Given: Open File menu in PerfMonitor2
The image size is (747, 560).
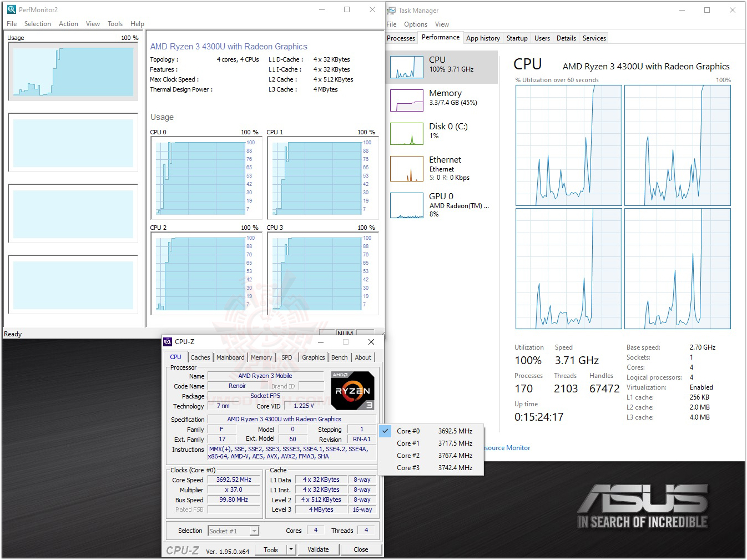Looking at the screenshot, I should pyautogui.click(x=12, y=24).
